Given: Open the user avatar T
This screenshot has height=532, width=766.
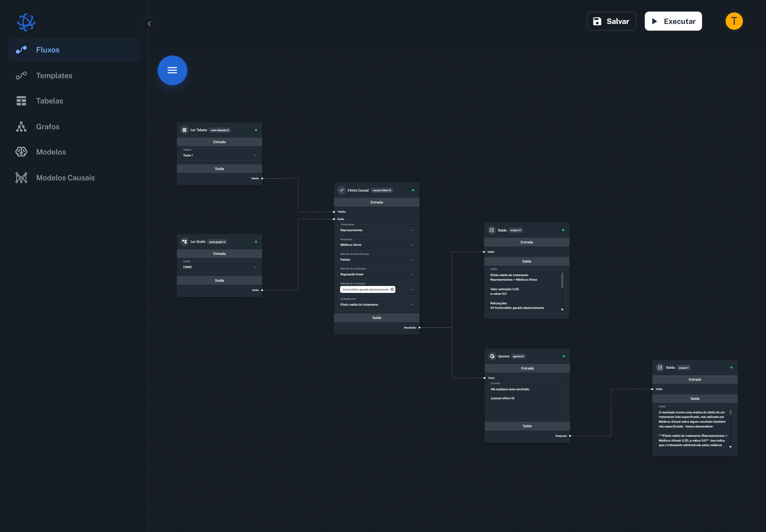Looking at the screenshot, I should [x=734, y=21].
